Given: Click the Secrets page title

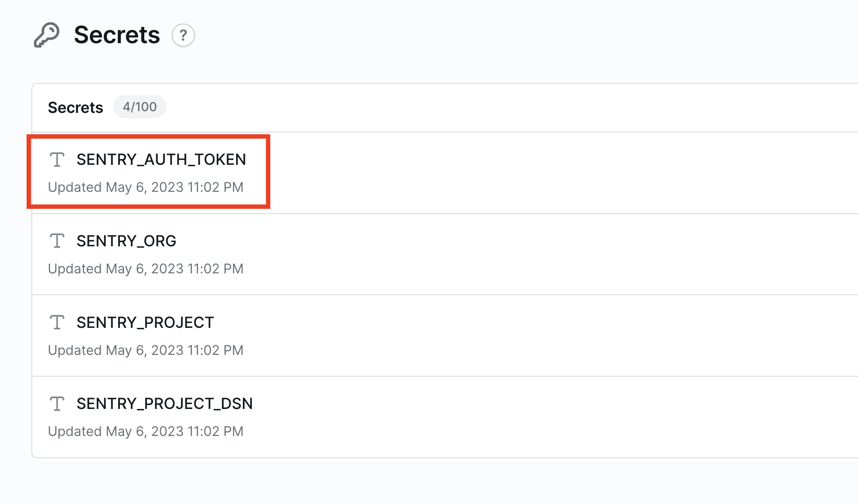Looking at the screenshot, I should tap(116, 35).
